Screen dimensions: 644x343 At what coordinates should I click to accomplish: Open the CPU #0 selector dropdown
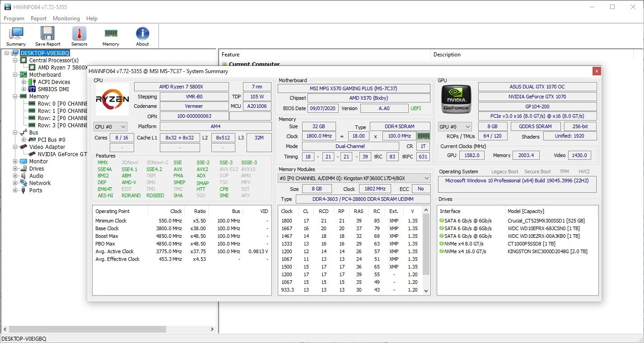point(110,127)
